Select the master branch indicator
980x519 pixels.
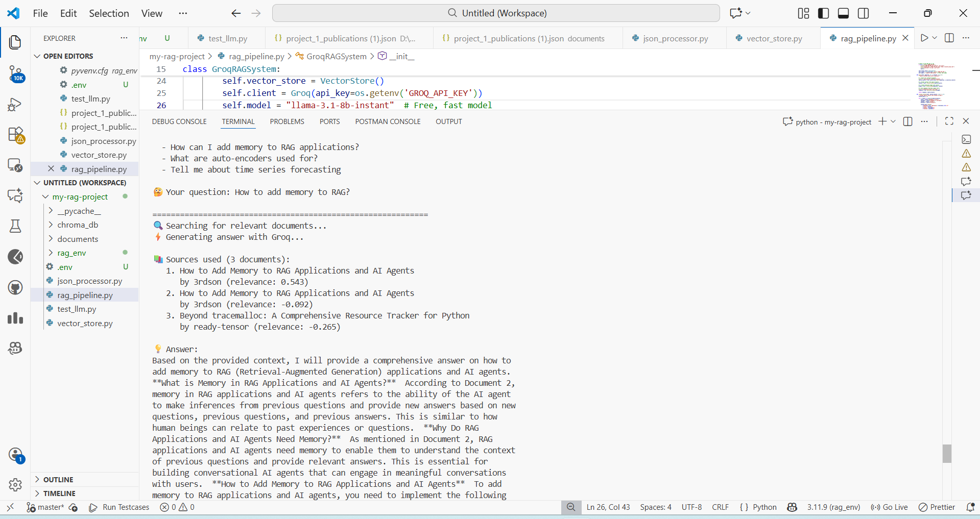coord(49,507)
